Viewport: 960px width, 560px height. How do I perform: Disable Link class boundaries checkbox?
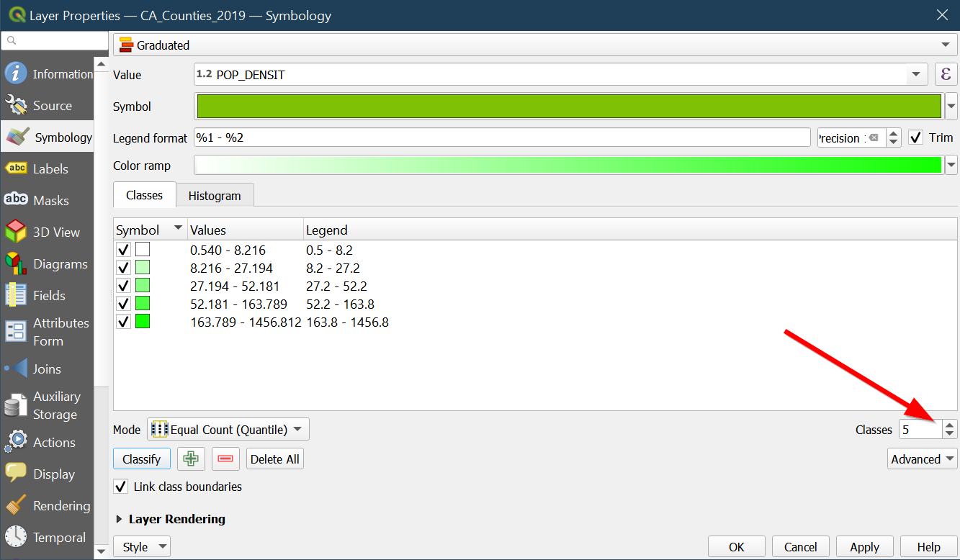point(122,487)
